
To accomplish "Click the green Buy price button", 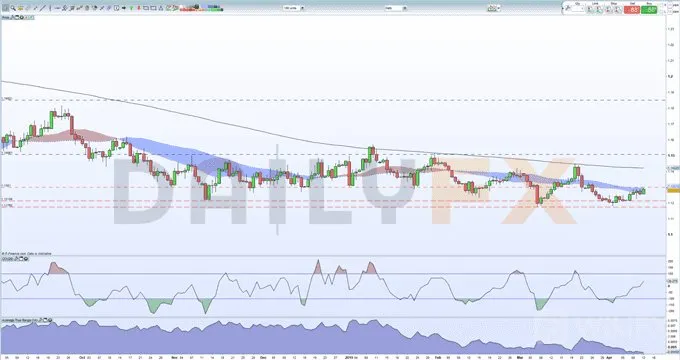I will point(649,10).
